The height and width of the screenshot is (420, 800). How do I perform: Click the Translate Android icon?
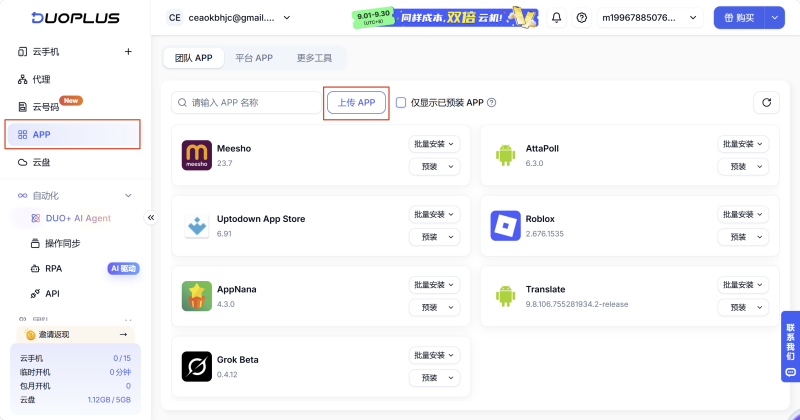point(505,296)
